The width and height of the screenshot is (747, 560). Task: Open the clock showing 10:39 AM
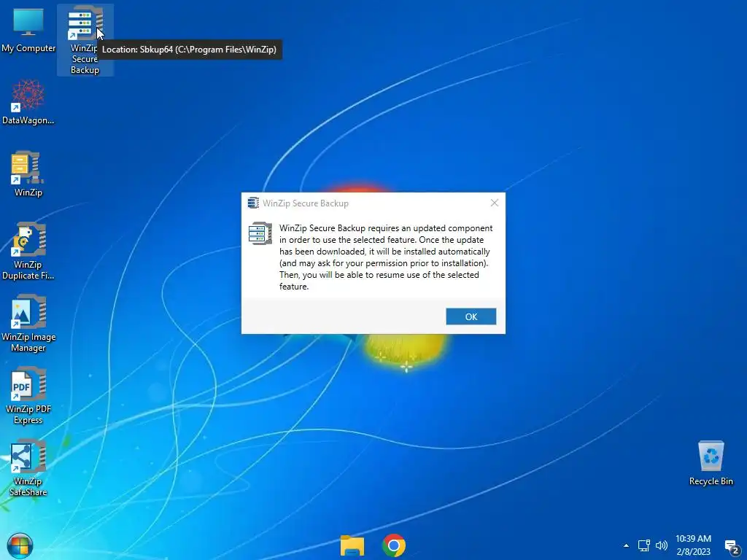tap(693, 545)
